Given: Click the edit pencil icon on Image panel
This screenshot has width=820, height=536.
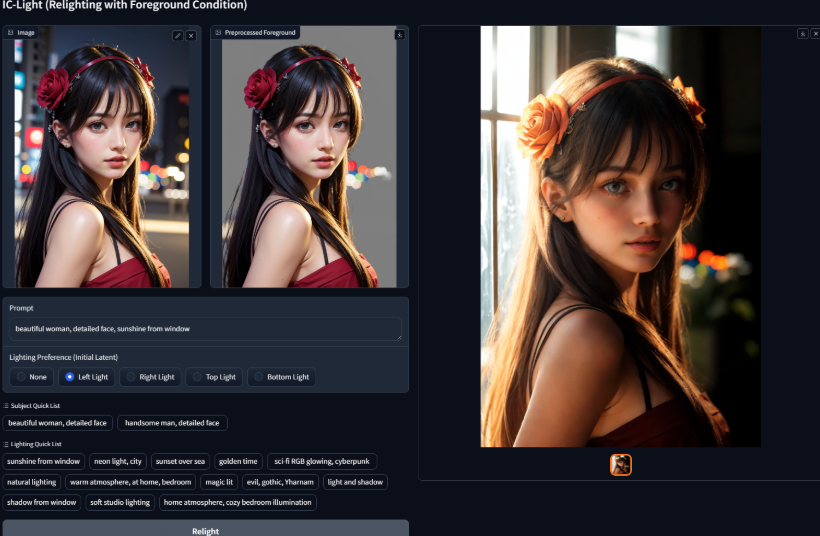Looking at the screenshot, I should pyautogui.click(x=178, y=36).
